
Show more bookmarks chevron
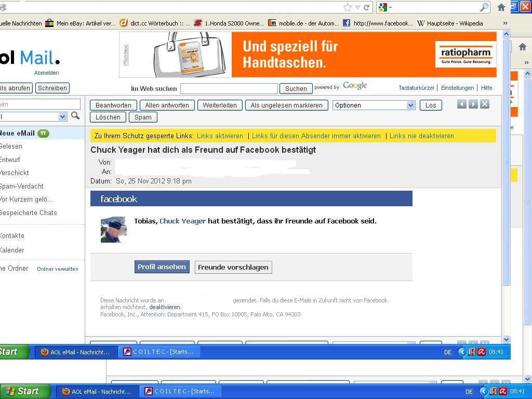coord(504,23)
